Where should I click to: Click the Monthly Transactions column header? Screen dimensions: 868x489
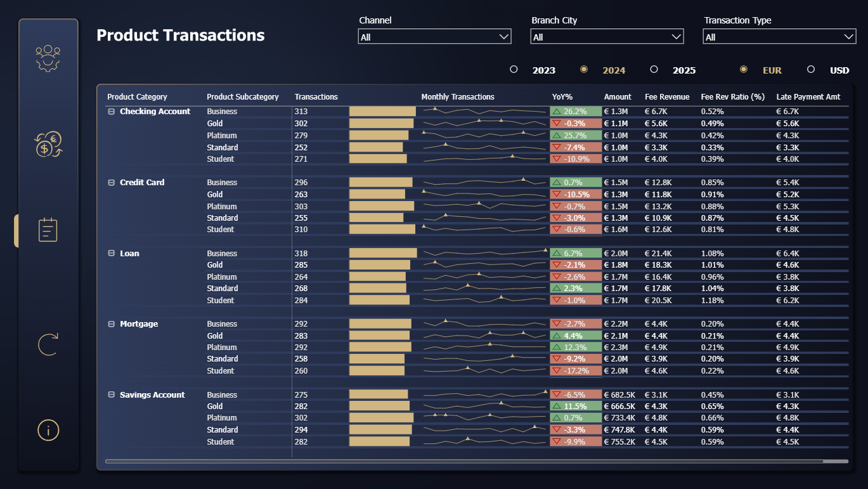pyautogui.click(x=458, y=97)
